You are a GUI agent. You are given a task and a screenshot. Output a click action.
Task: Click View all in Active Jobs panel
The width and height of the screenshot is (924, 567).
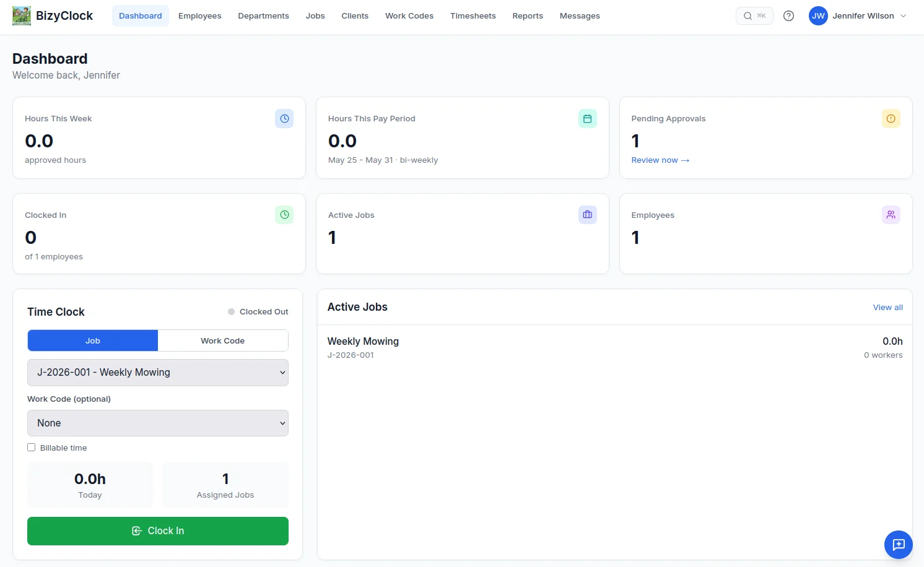click(887, 308)
